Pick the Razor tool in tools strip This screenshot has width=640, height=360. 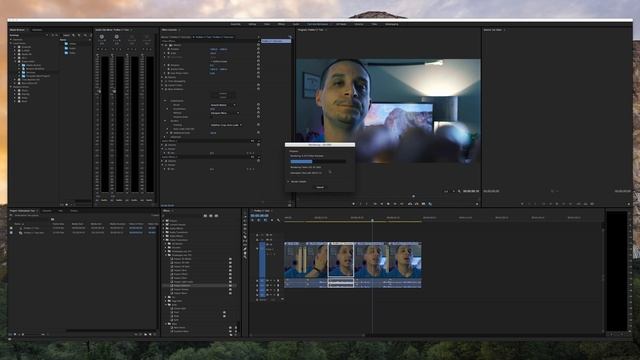[x=245, y=236]
